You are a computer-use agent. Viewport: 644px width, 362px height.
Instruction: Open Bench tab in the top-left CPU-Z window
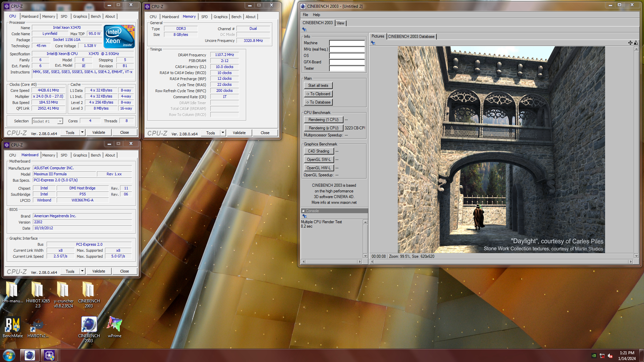96,16
